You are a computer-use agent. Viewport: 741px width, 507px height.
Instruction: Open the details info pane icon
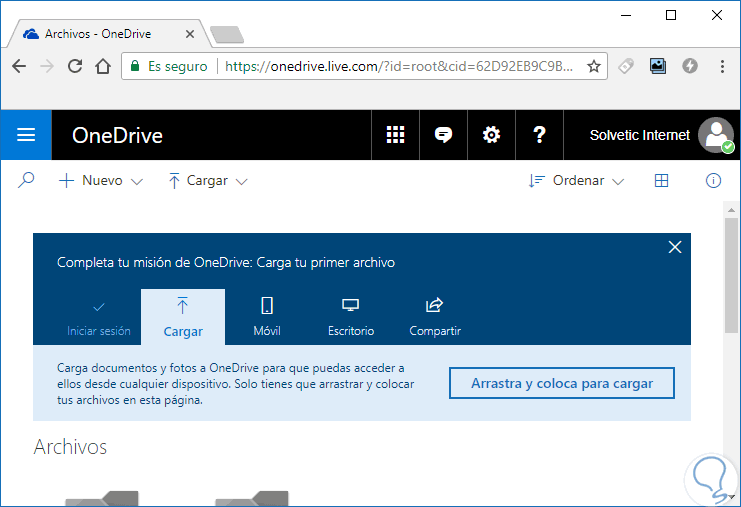point(713,180)
